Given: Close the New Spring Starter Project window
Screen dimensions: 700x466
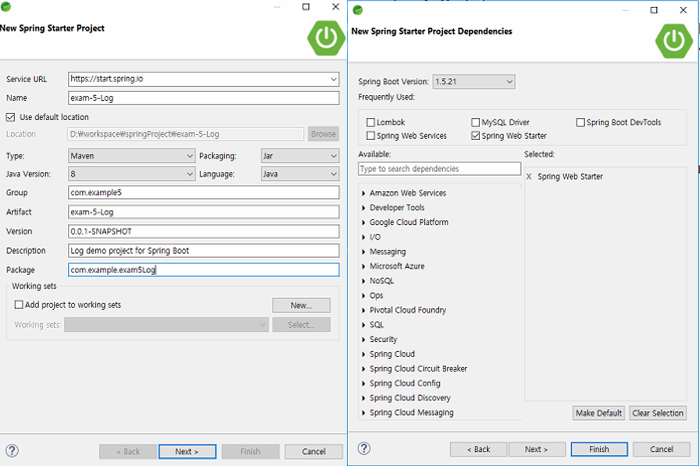Looking at the screenshot, I should coord(335,7).
